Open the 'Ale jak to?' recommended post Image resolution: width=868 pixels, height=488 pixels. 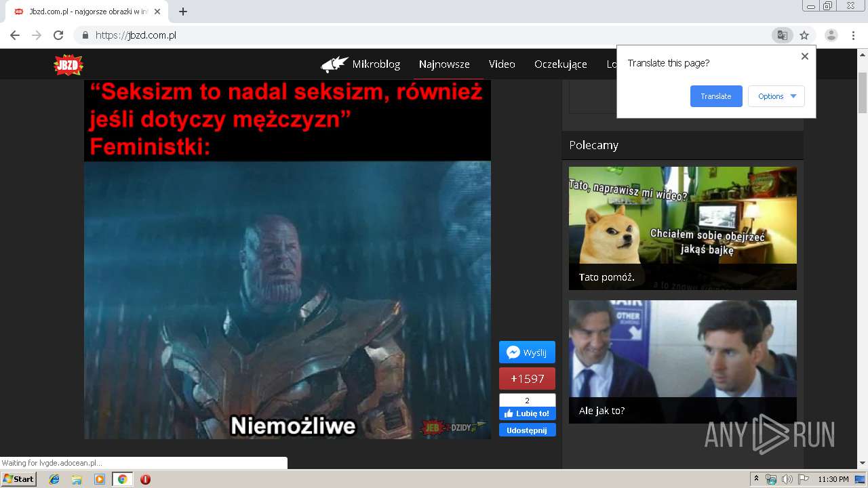(683, 362)
